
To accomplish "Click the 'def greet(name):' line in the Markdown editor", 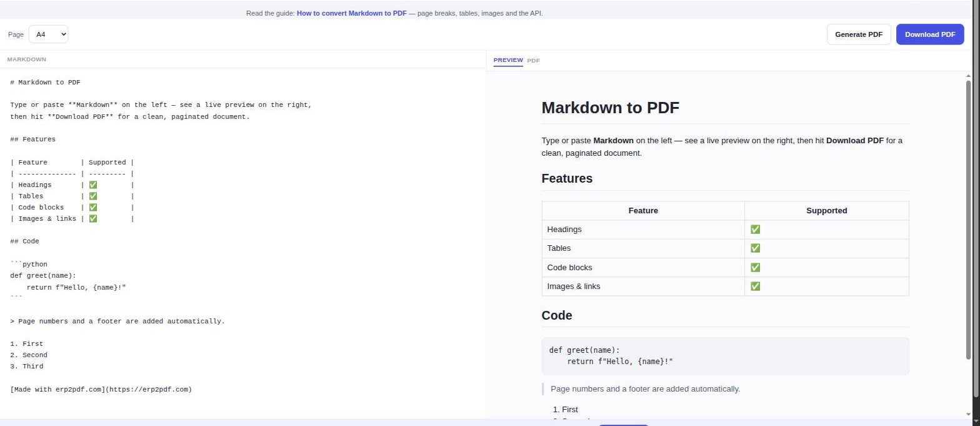I will (x=43, y=275).
